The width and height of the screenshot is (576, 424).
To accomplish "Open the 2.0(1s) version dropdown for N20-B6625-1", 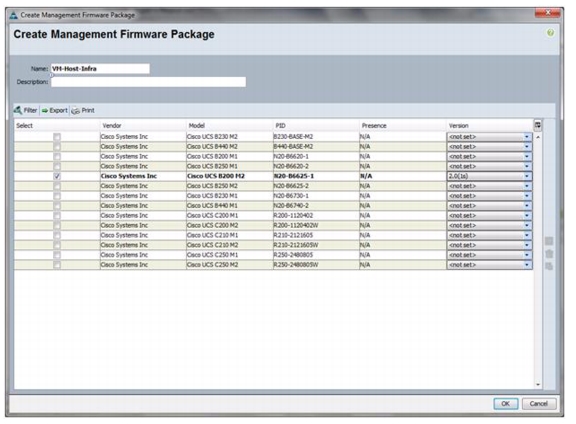I will pos(489,176).
